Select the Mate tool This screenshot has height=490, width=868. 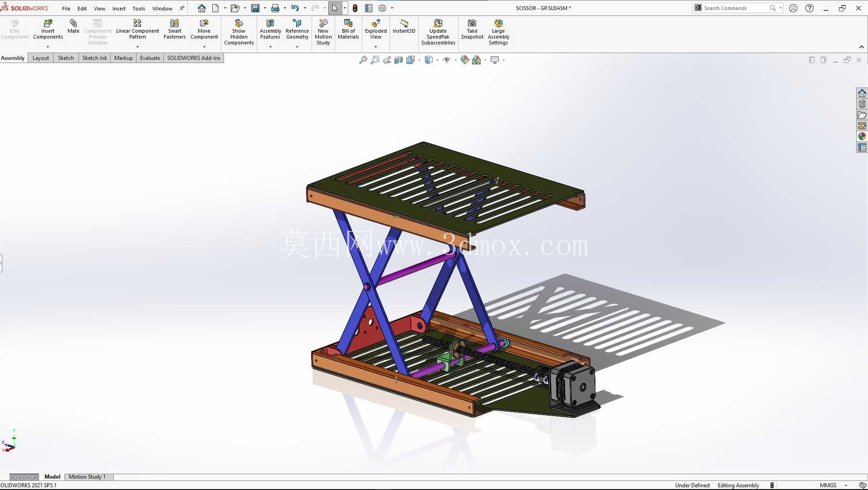tap(73, 26)
